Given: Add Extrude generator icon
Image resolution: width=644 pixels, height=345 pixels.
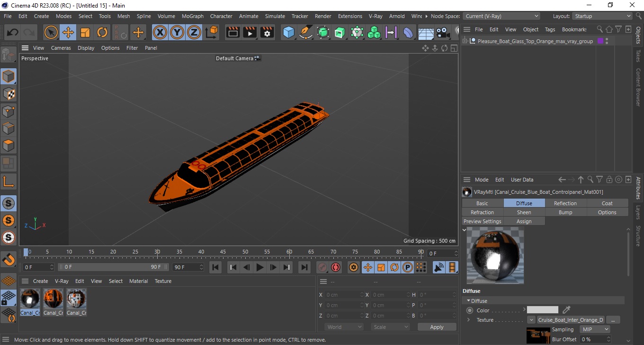Looking at the screenshot, I should pyautogui.click(x=340, y=33).
